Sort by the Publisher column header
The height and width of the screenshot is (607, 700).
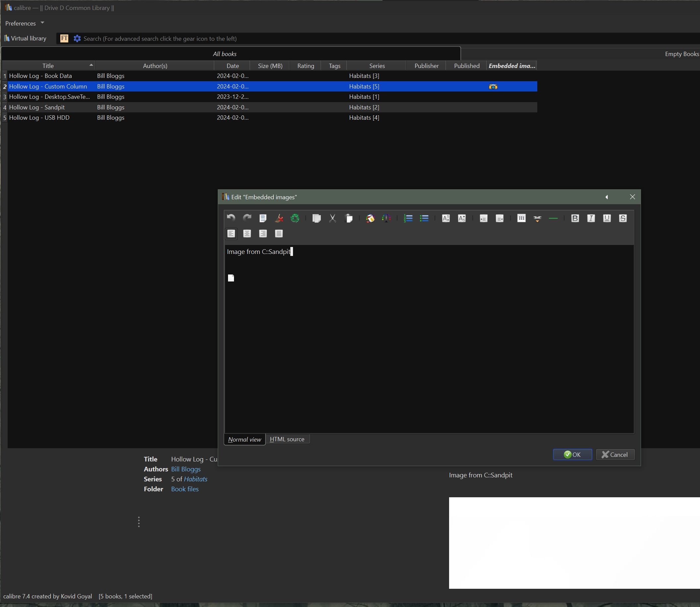pos(426,66)
